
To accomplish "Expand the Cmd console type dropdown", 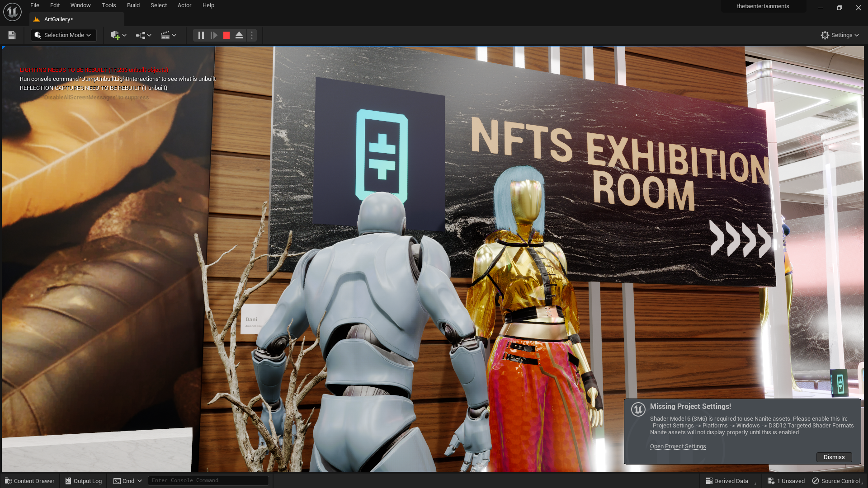I will coord(128,481).
